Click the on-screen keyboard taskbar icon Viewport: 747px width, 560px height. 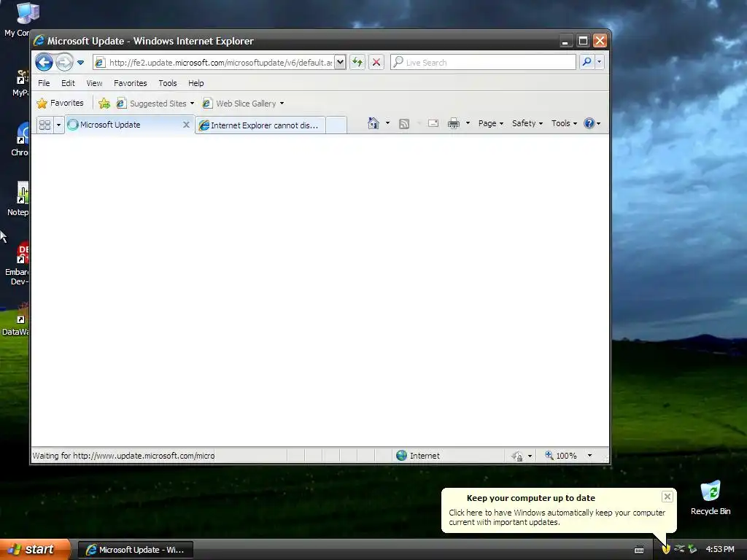pos(639,550)
